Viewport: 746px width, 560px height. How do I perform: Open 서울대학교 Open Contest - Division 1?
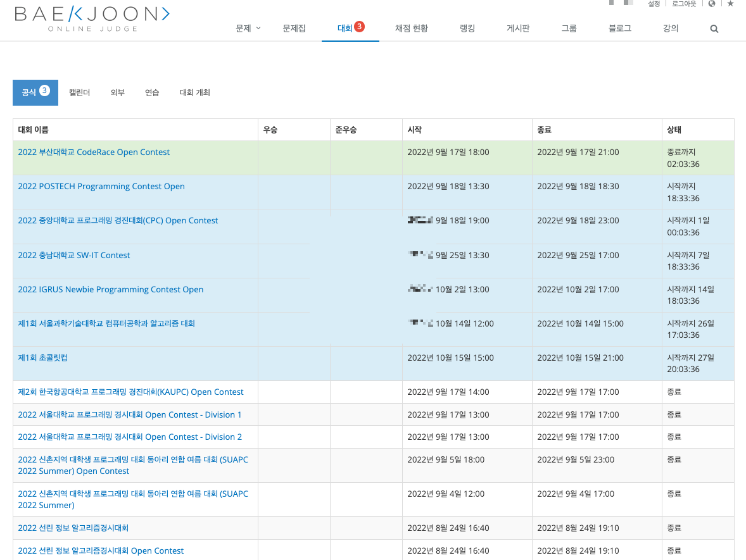pos(129,415)
